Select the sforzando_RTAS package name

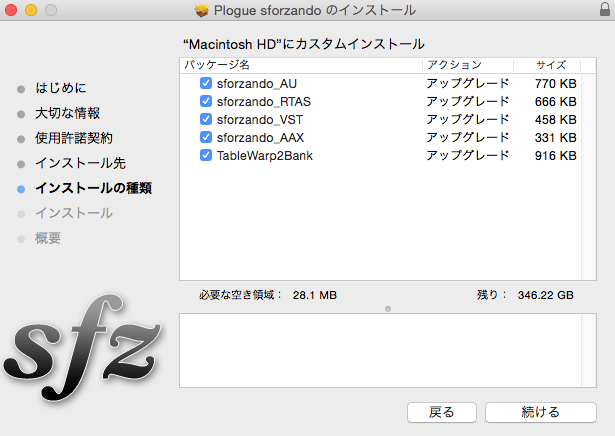pyautogui.click(x=264, y=102)
